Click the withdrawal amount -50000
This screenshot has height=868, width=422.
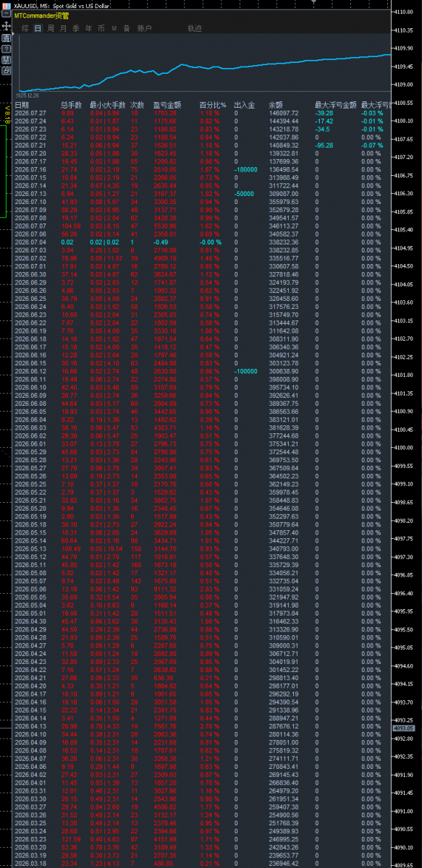click(245, 194)
